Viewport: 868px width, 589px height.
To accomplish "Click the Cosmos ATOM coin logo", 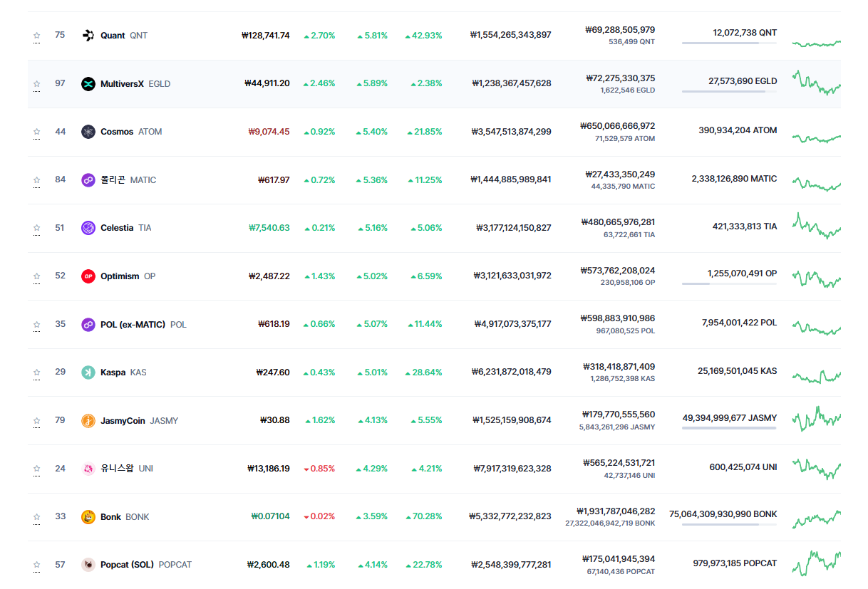I will 88,132.
